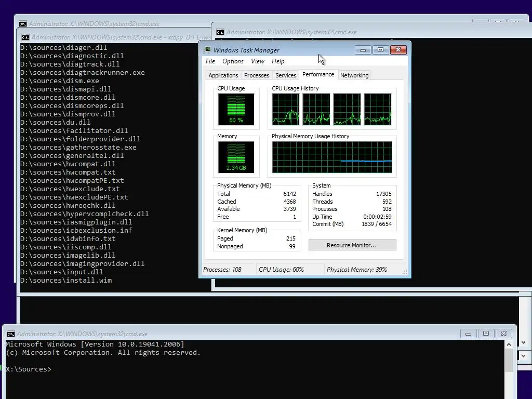Click the Up Time value 0:00:02:59
The image size is (532, 399).
(x=377, y=217)
